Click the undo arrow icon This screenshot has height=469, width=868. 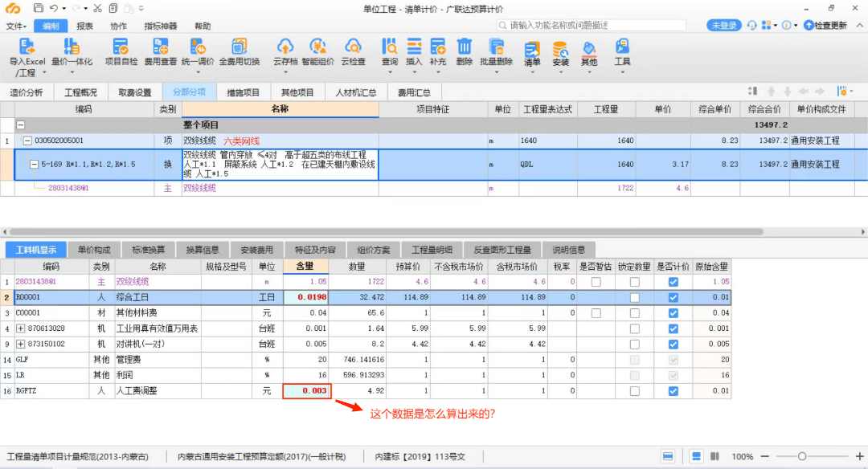click(54, 8)
